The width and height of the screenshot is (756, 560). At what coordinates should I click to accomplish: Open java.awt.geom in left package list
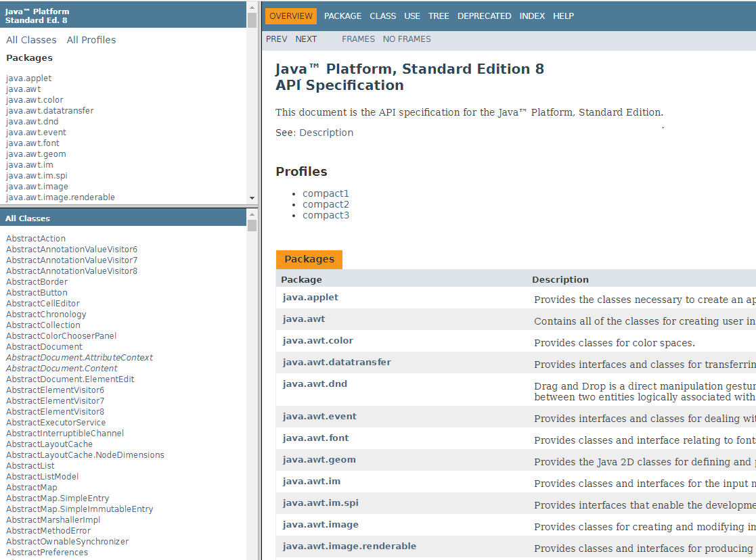pos(36,154)
